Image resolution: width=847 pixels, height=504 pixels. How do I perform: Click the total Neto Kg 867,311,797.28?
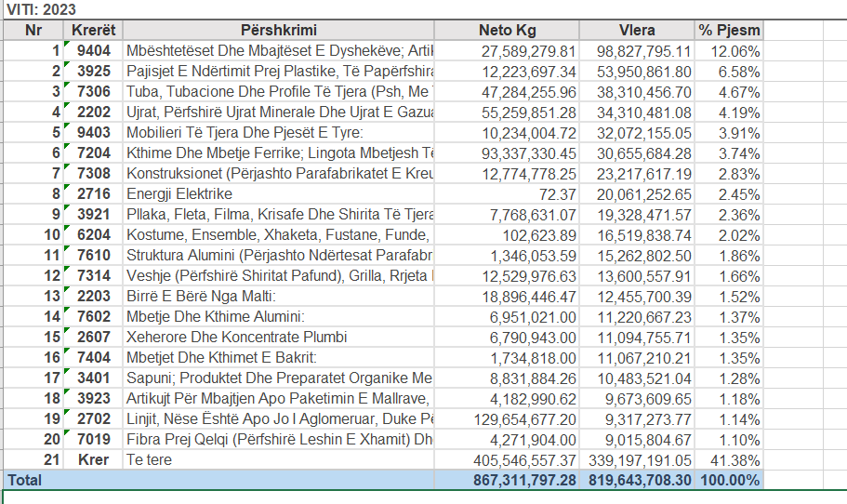(507, 480)
